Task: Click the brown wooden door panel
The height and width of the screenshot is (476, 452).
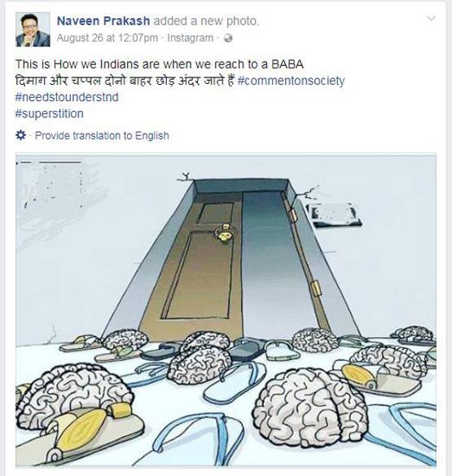Action: [x=194, y=267]
